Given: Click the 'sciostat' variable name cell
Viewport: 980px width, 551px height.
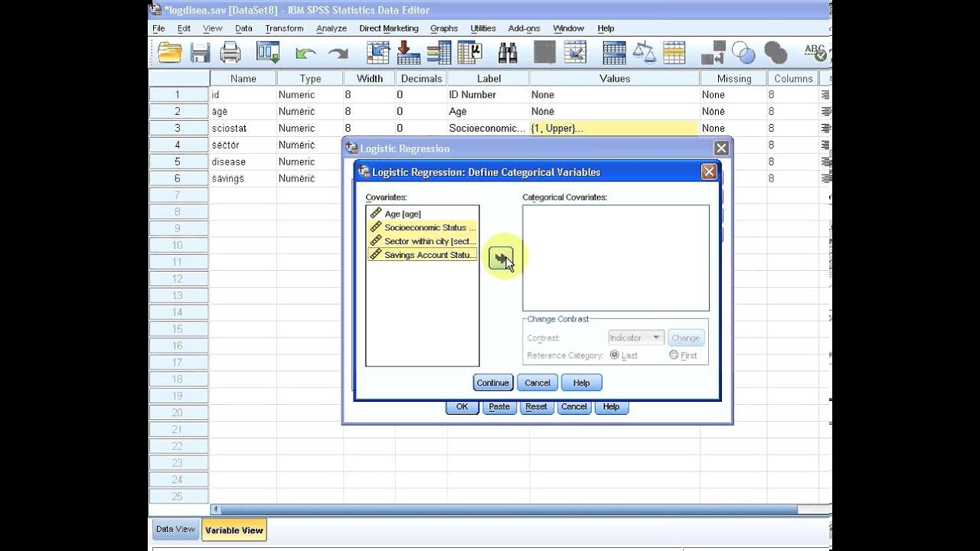Looking at the screenshot, I should 243,128.
